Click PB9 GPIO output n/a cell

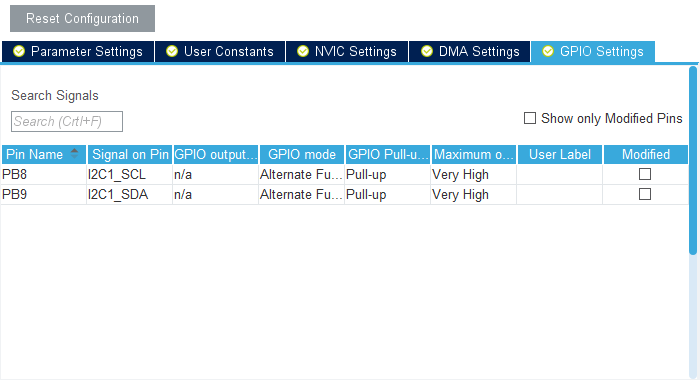(x=216, y=195)
